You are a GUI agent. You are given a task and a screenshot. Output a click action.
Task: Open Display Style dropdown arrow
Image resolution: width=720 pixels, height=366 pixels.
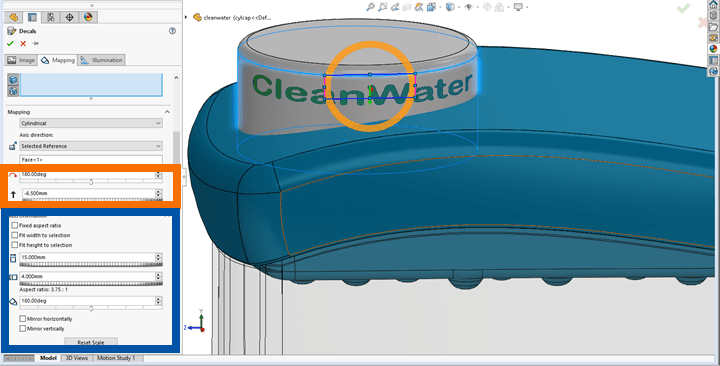[459, 7]
